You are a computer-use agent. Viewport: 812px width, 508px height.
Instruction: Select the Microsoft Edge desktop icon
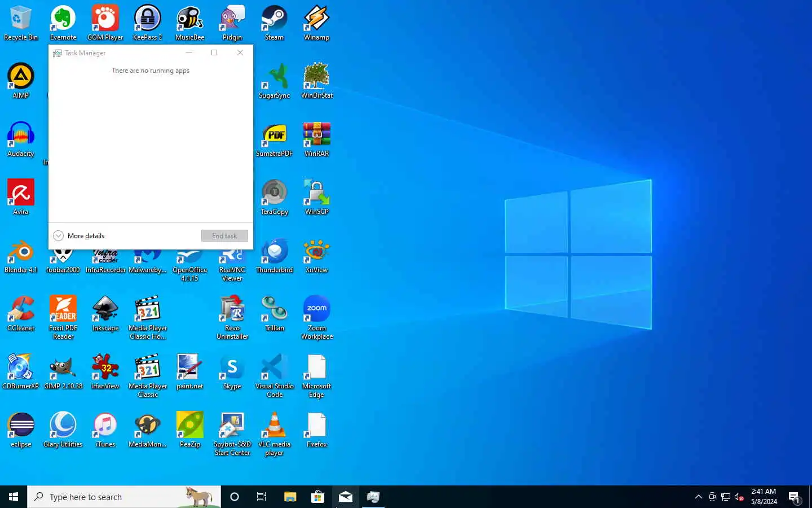click(x=317, y=375)
